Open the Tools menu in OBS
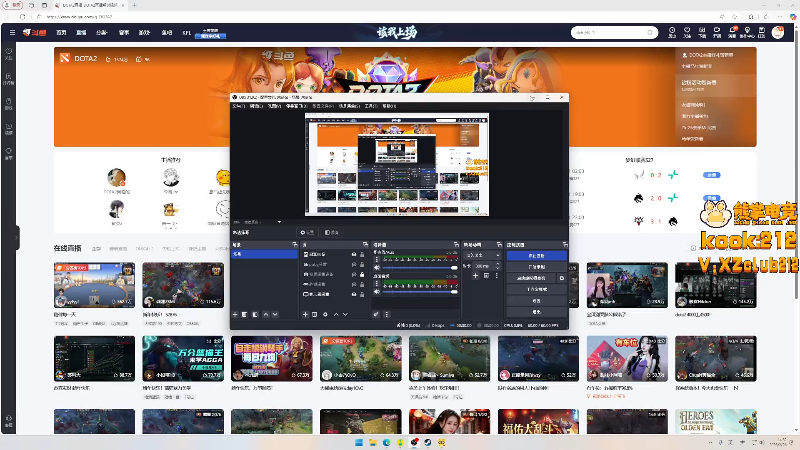Image resolution: width=800 pixels, height=450 pixels. point(371,106)
